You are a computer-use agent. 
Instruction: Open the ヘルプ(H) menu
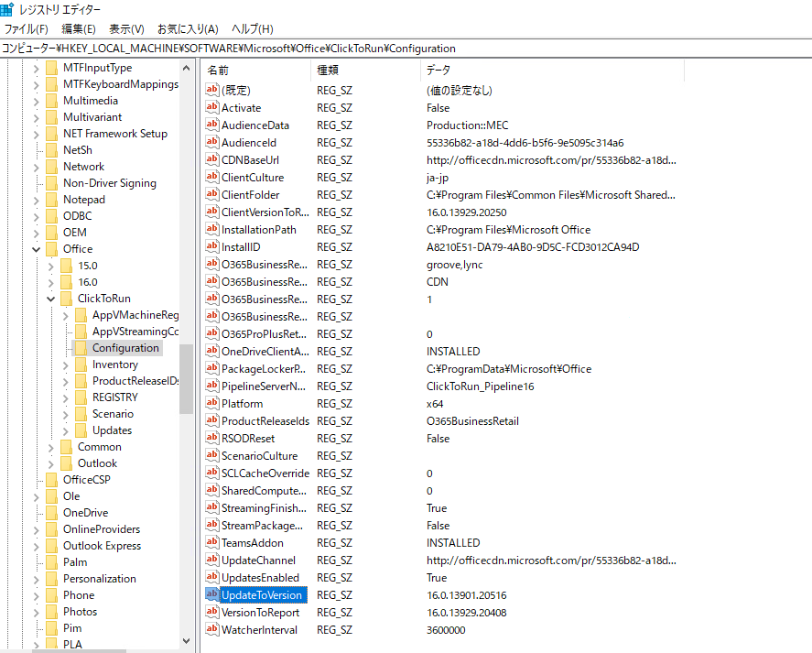pyautogui.click(x=252, y=29)
